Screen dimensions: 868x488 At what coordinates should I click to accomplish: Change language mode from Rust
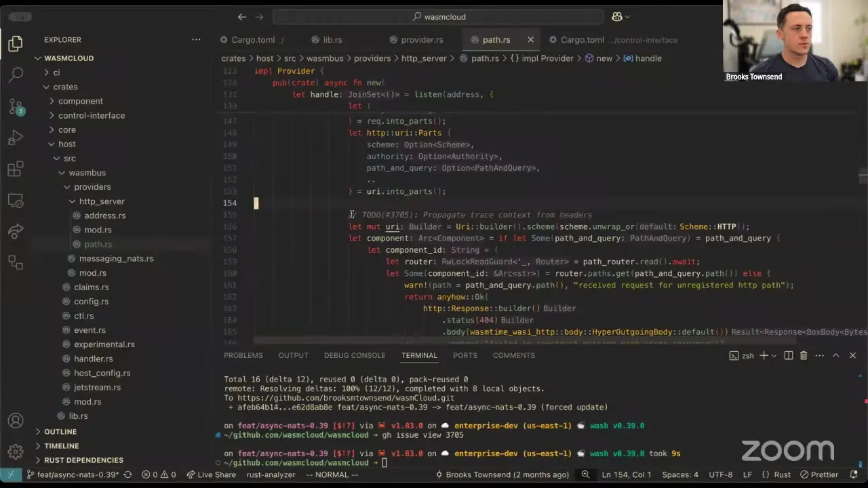pos(776,474)
